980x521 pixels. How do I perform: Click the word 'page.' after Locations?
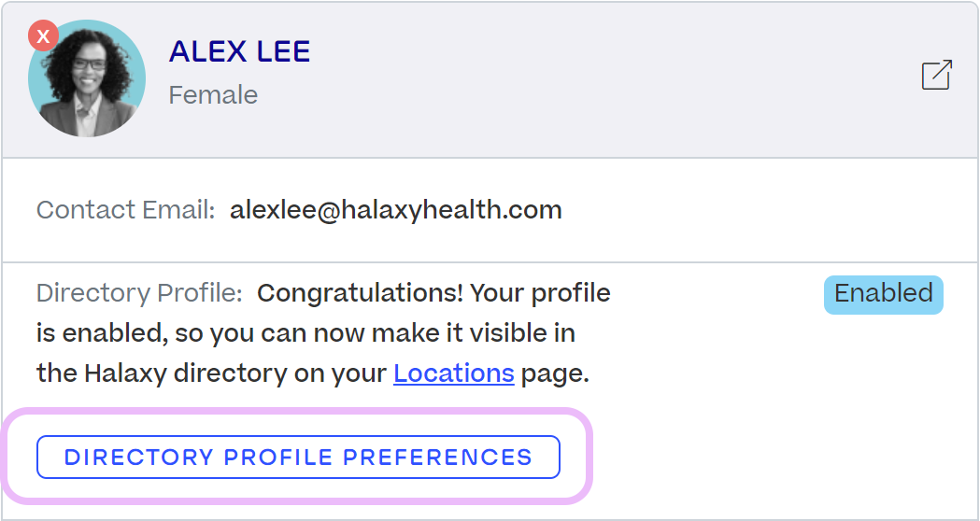click(555, 373)
